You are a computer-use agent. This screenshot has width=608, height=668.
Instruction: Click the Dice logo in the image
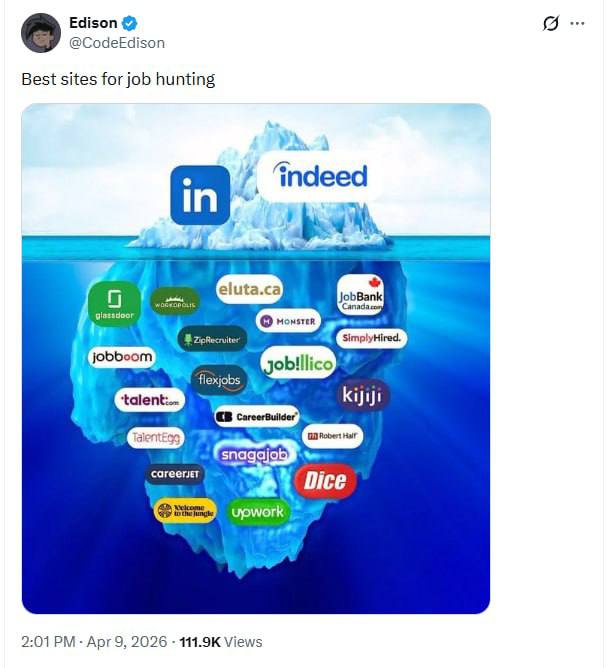point(324,481)
